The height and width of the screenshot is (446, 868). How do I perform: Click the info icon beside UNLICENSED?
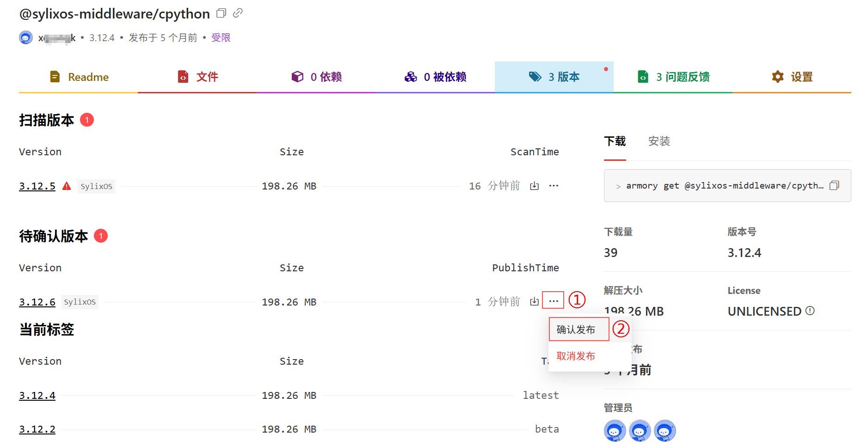click(x=810, y=311)
